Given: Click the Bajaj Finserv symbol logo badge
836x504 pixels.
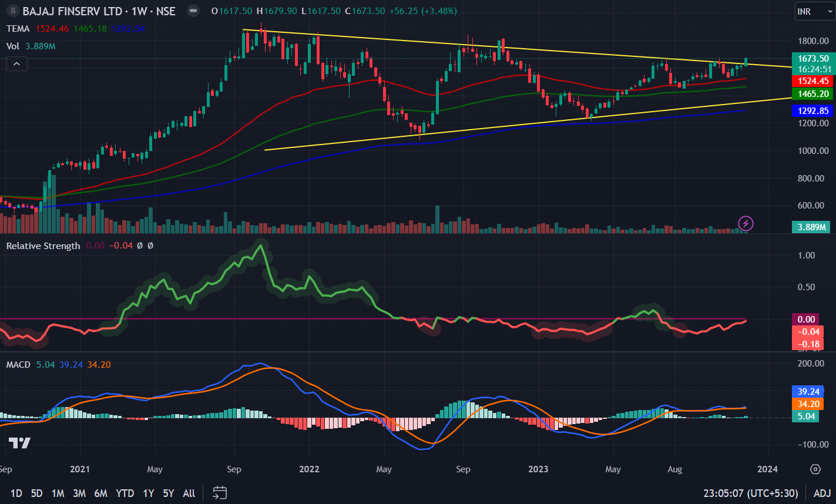Looking at the screenshot, I should pos(11,11).
